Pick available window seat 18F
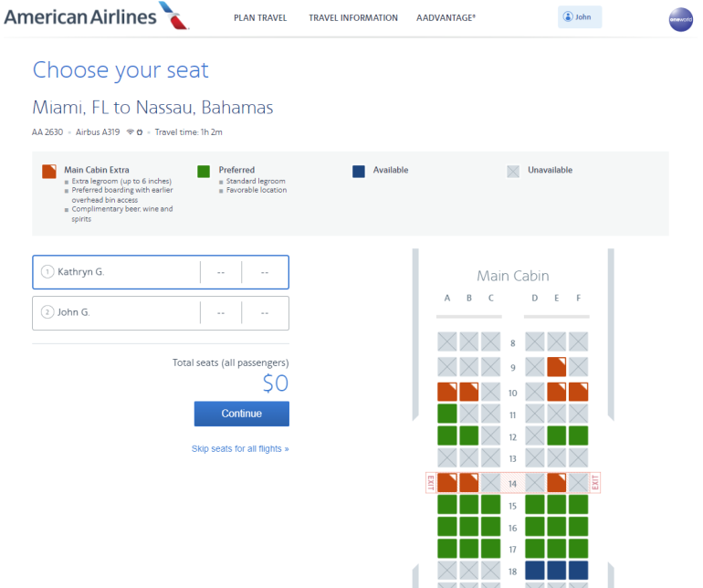Viewport: 703px width, 588px height. click(579, 571)
